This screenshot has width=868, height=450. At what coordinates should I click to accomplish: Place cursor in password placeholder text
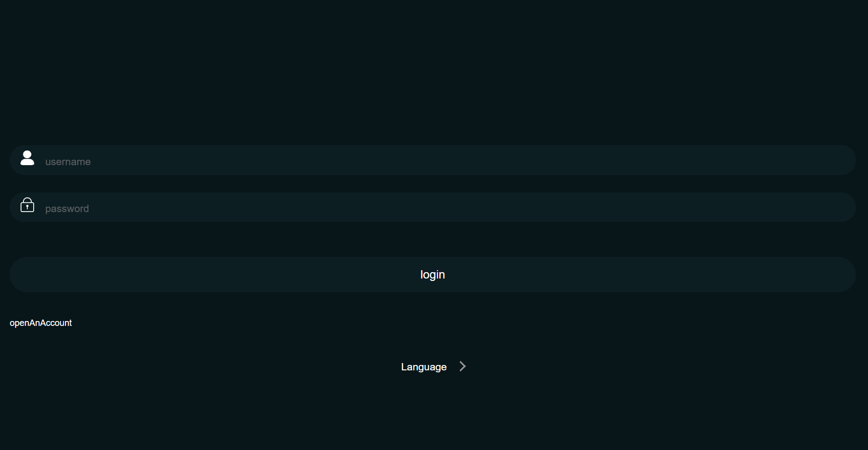67,209
